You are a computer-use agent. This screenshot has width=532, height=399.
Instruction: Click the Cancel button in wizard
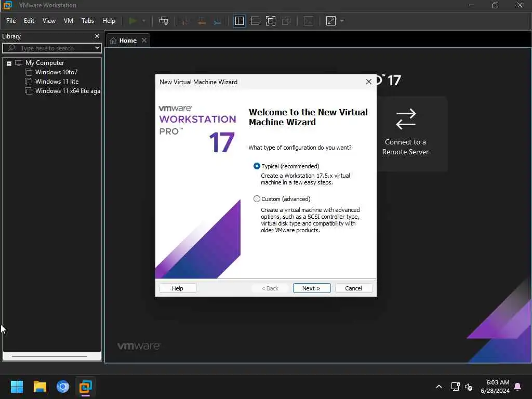pos(353,288)
